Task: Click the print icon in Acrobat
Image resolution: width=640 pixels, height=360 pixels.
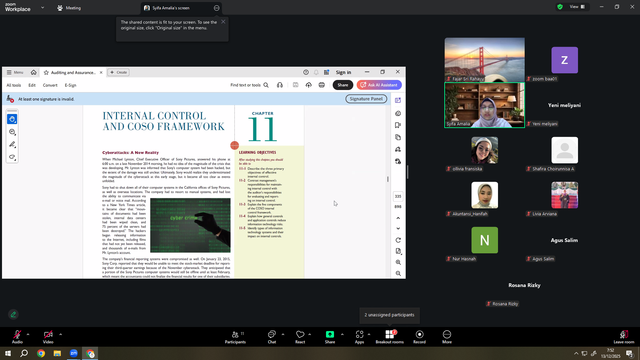Action: pyautogui.click(x=322, y=85)
